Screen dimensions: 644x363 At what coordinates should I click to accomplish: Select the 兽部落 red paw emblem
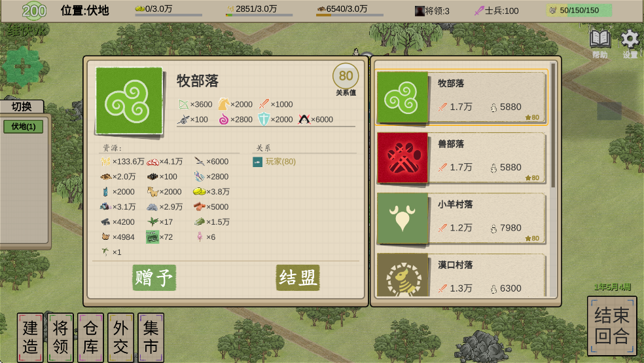[x=402, y=158]
